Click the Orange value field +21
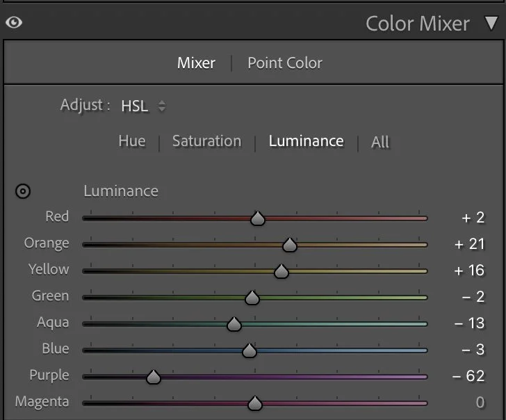Screen dimensions: 506x420 pos(470,244)
